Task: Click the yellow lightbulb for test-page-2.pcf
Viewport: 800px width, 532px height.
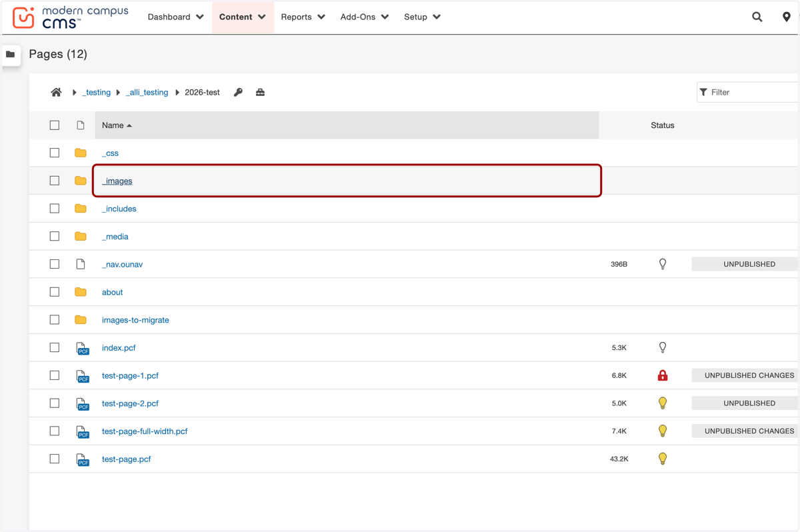Action: [x=663, y=403]
